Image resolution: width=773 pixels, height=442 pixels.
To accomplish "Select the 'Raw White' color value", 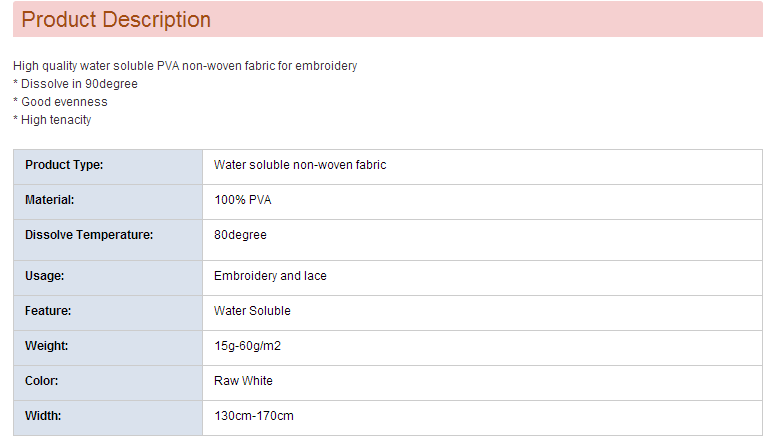I will pyautogui.click(x=243, y=381).
